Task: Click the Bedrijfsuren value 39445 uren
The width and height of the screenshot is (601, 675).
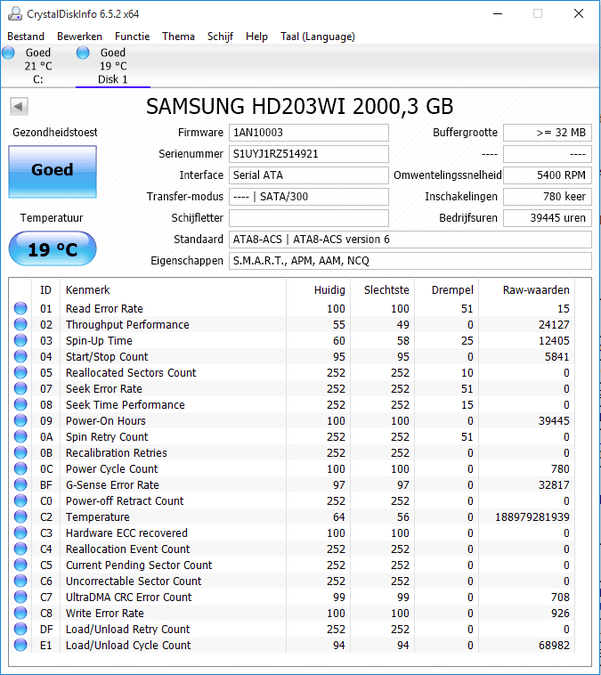Action: click(x=548, y=218)
